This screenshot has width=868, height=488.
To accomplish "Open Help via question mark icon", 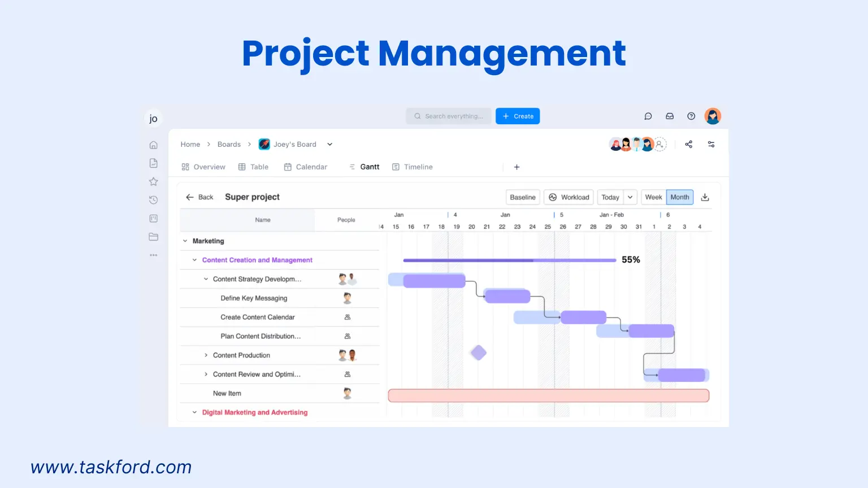I will pyautogui.click(x=691, y=116).
